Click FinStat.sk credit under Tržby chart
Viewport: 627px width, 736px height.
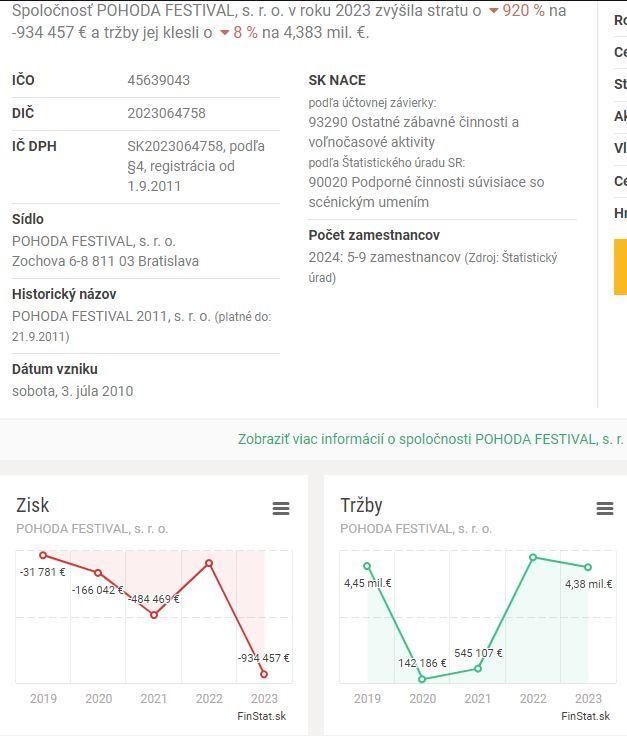585,716
